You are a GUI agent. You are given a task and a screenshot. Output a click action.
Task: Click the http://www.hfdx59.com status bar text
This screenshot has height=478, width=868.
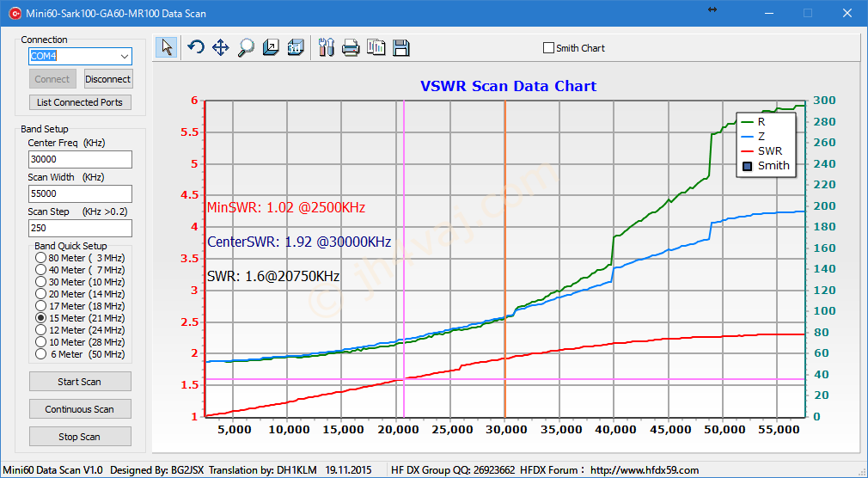pos(645,470)
